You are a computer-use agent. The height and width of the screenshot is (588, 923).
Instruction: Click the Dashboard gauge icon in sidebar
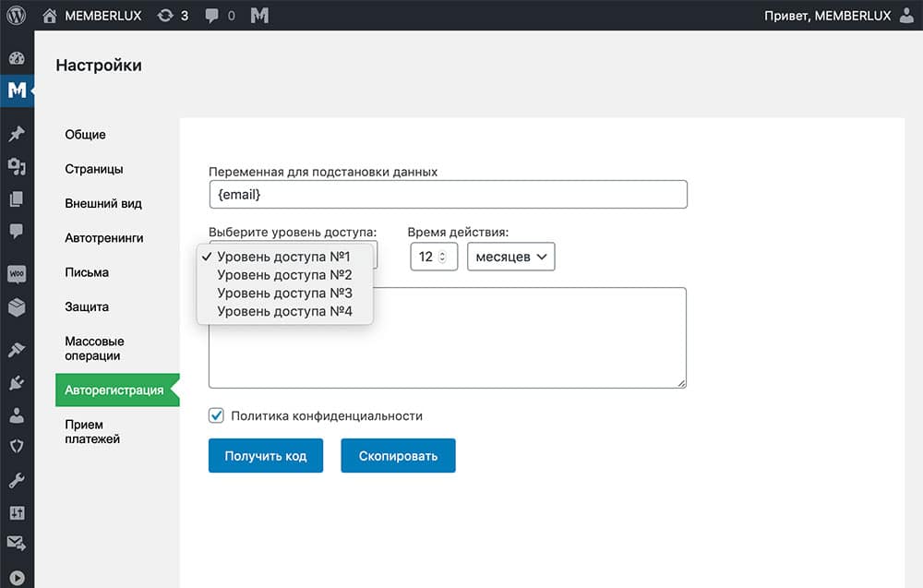pyautogui.click(x=17, y=58)
